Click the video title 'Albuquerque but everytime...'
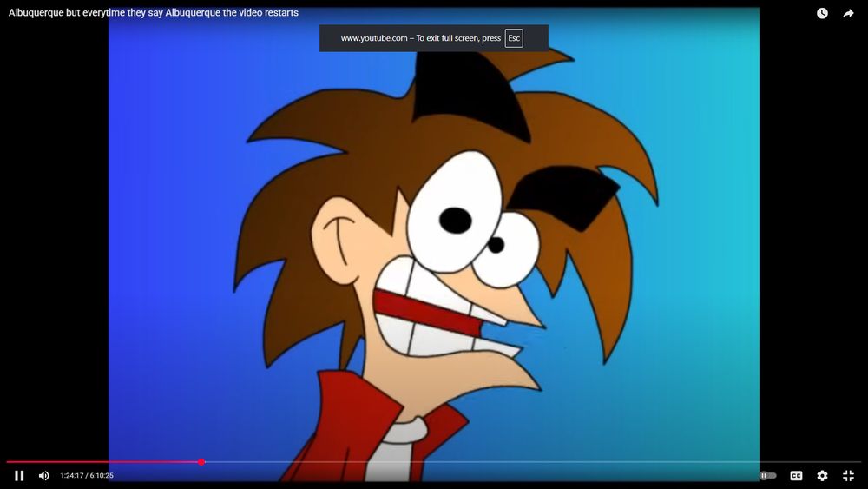868x489 pixels. [x=154, y=13]
